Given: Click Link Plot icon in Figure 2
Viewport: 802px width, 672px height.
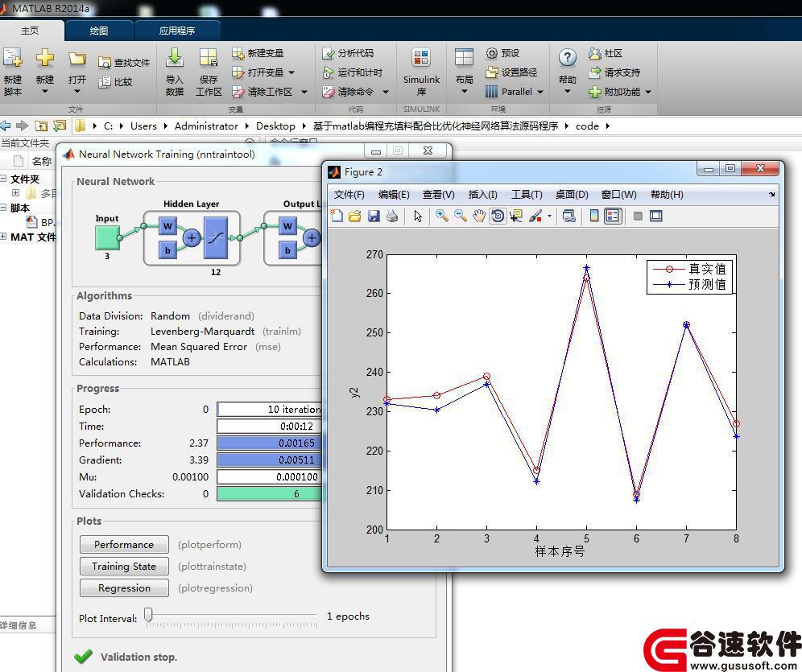Looking at the screenshot, I should tap(568, 216).
